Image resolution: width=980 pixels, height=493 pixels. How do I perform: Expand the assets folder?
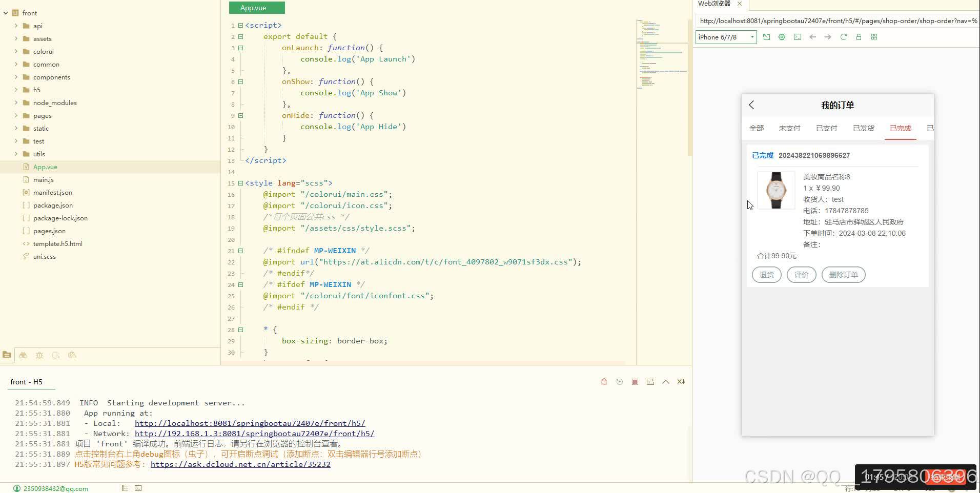(x=16, y=38)
